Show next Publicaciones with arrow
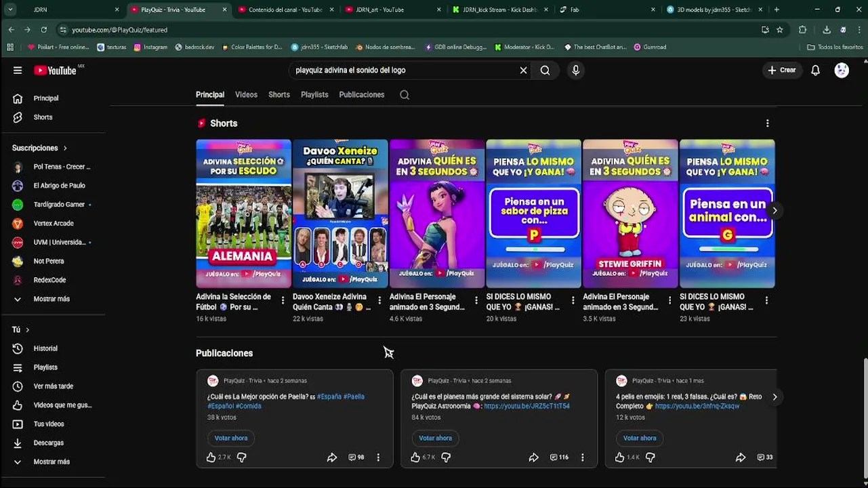 point(774,397)
